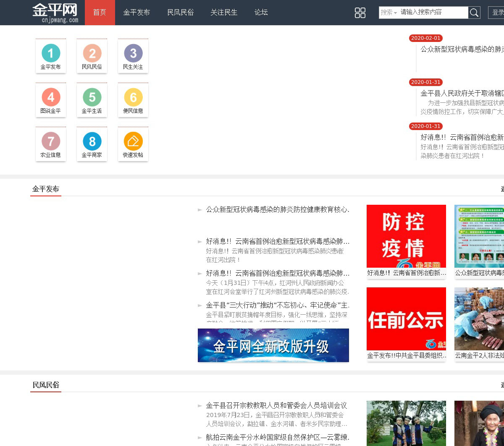Open the 便民信息 number 6 icon
Image resolution: width=504 pixels, height=446 pixels.
tap(133, 98)
